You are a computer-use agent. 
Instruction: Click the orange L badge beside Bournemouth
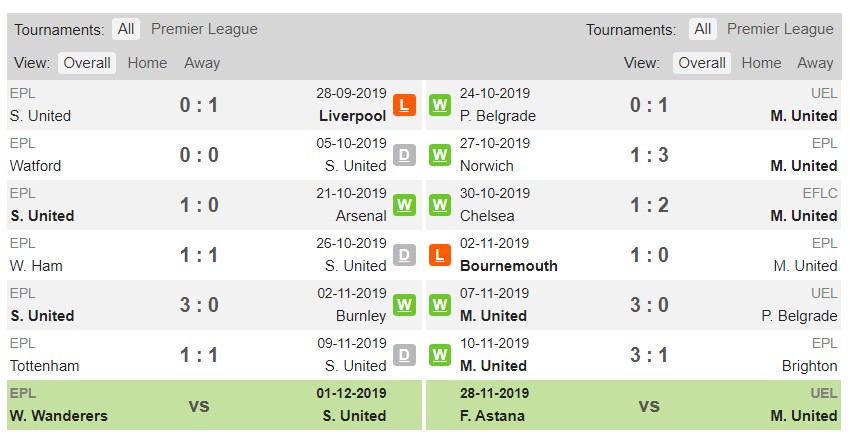440,255
